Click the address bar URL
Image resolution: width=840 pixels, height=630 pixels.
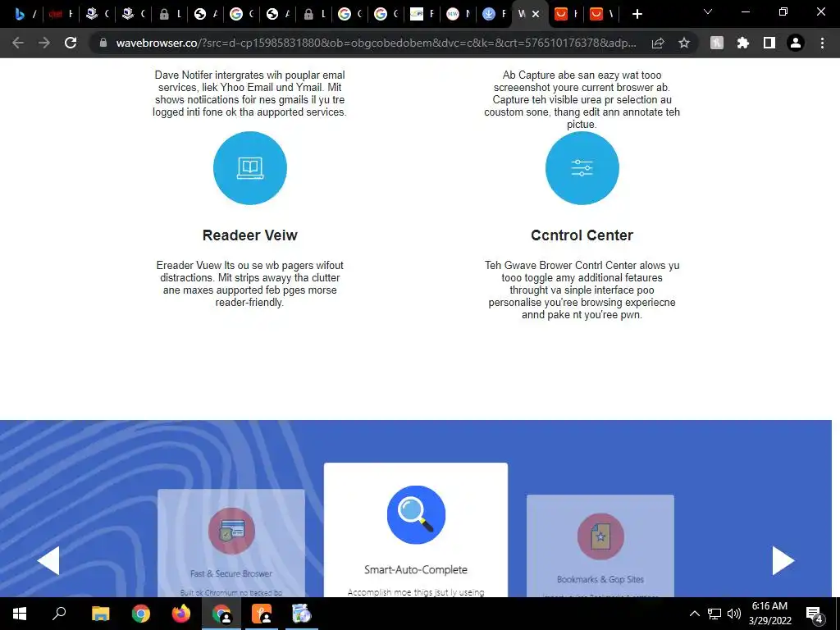coord(376,43)
